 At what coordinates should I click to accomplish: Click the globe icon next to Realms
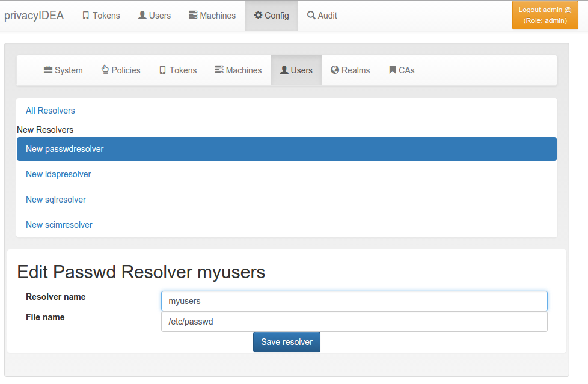335,70
